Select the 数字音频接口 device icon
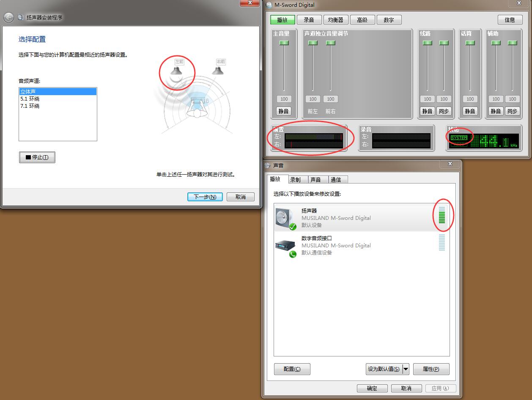Viewport: 532px width, 400px height. point(285,246)
